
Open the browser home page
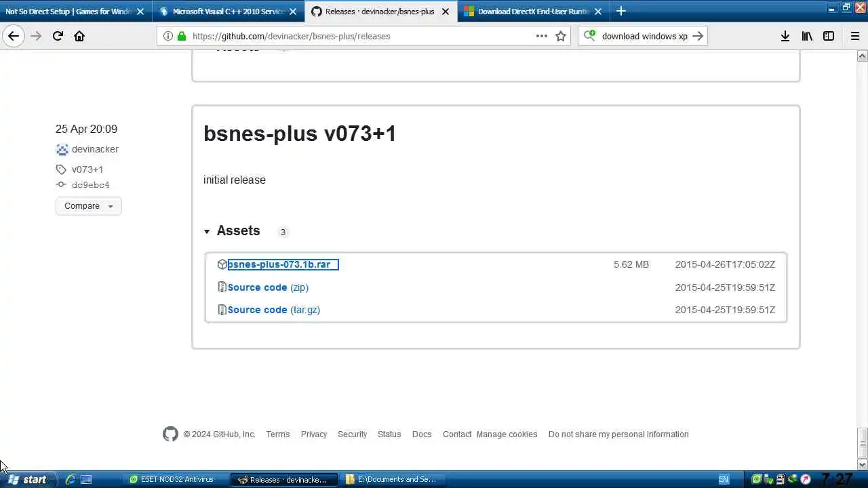(79, 36)
